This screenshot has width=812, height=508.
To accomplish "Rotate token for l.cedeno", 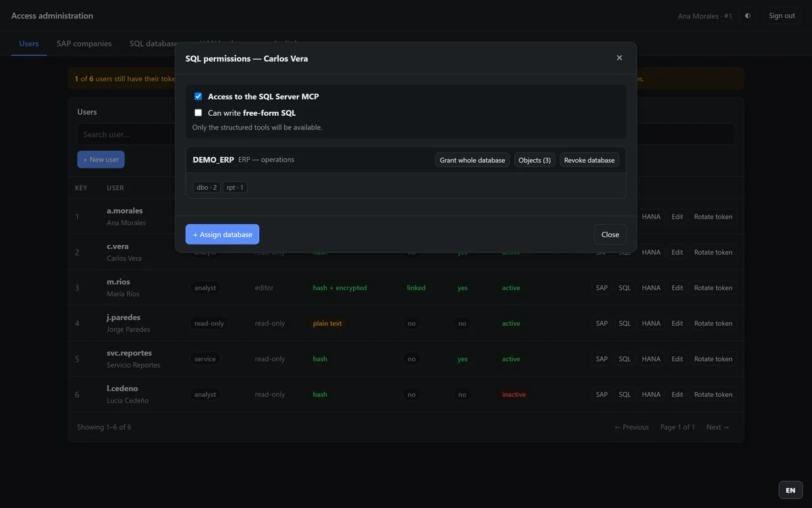I will tap(713, 394).
